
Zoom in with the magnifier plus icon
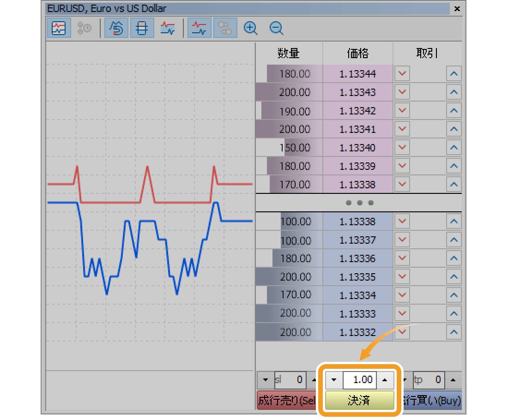(250, 28)
